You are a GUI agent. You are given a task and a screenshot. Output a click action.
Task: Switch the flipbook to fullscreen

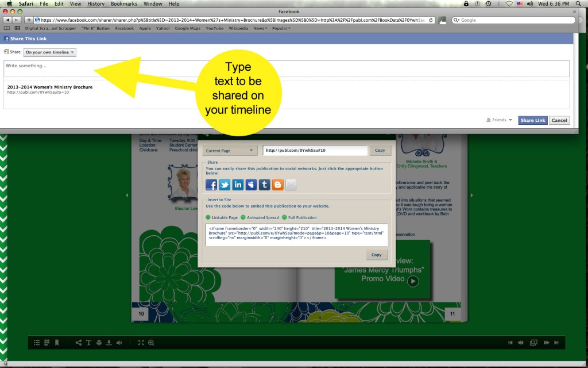pyautogui.click(x=141, y=343)
